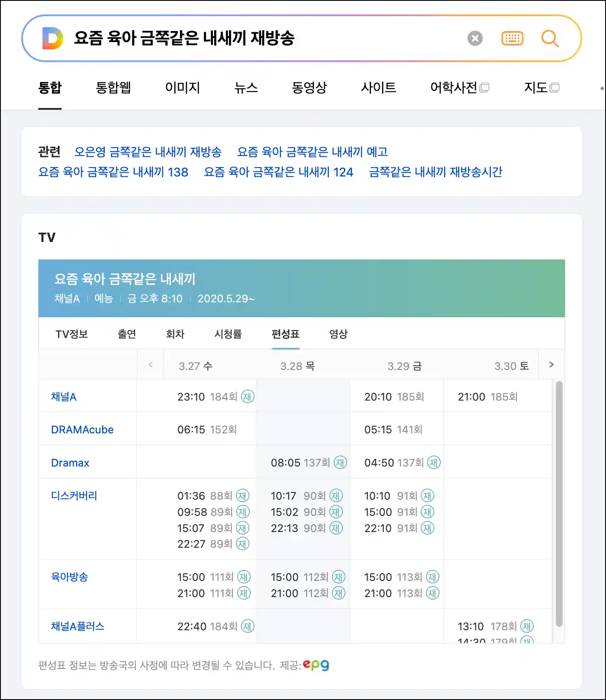606x700 pixels.
Task: Click the orange magnifier search icon
Action: [x=550, y=39]
